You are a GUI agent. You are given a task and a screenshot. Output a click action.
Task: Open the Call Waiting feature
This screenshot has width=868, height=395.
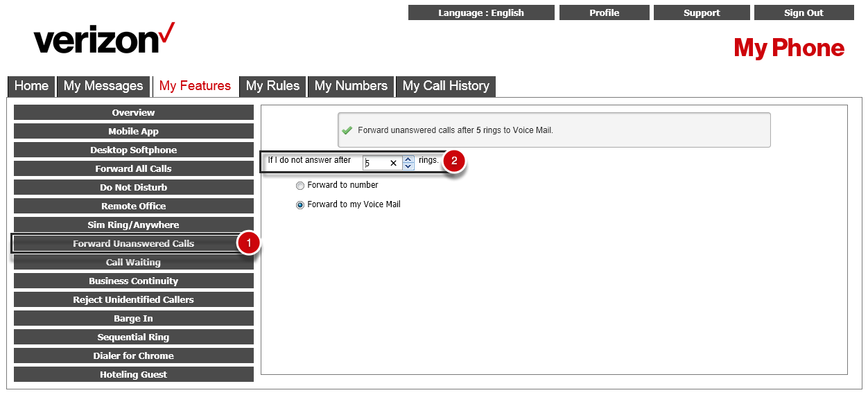[x=134, y=262]
